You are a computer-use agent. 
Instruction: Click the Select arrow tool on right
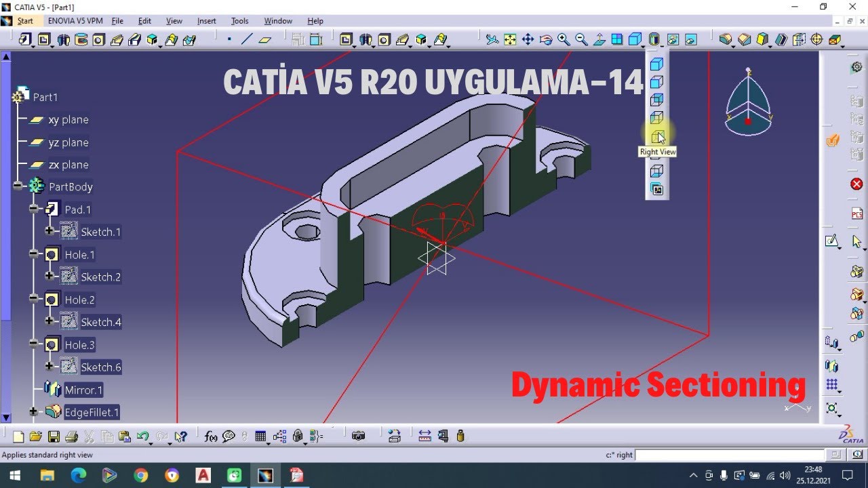click(856, 241)
